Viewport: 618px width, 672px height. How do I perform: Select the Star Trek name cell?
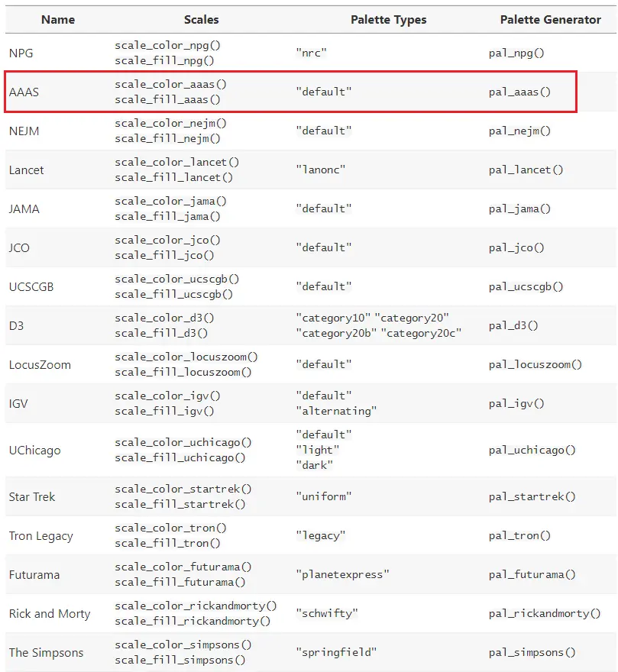click(x=32, y=497)
